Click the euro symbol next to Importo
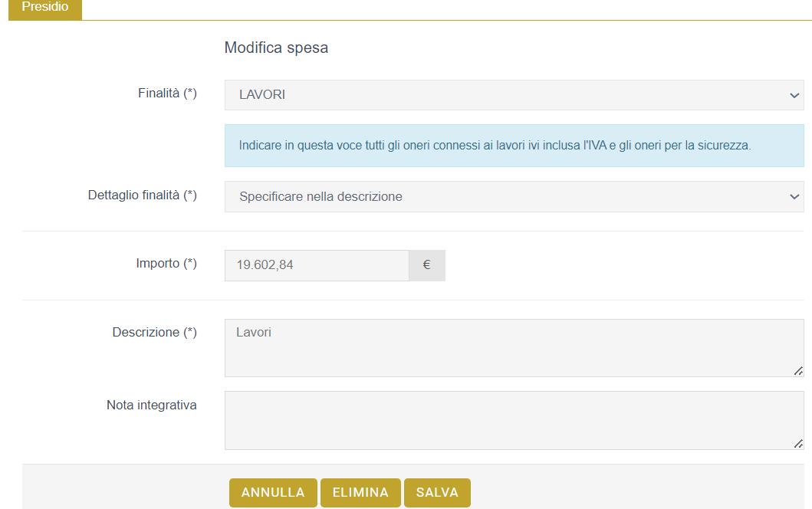This screenshot has width=812, height=509. pos(427,265)
